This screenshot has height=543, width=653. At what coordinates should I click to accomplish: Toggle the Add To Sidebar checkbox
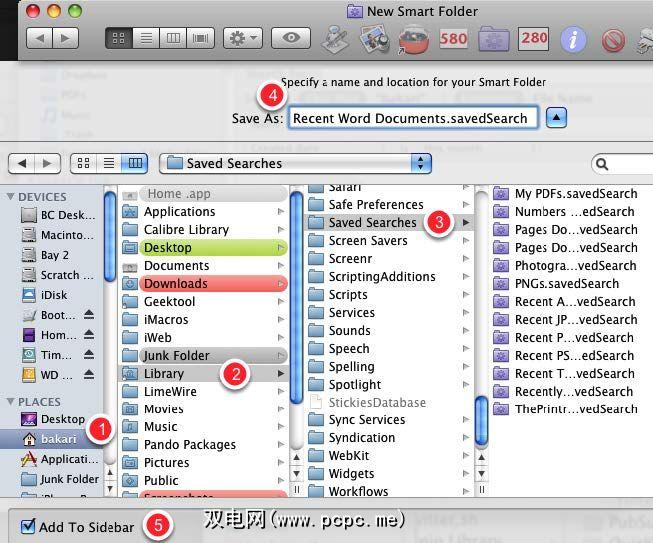28,526
